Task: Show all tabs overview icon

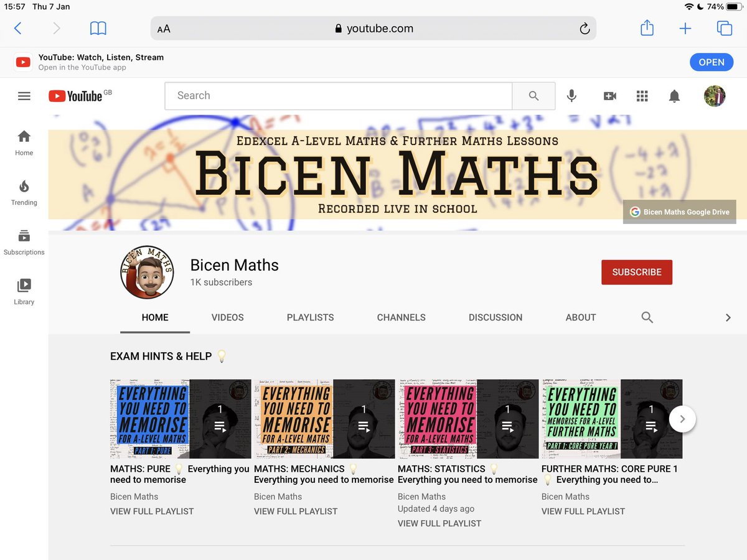Action: tap(724, 28)
